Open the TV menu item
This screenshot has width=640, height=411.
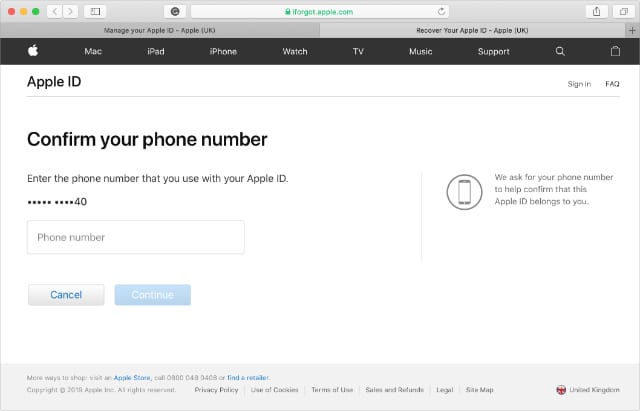pos(358,51)
